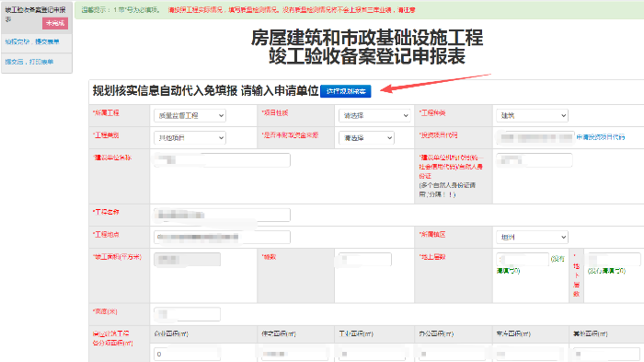This screenshot has height=362, width=644.
Task: Click the 建设单位机构代码 input field
Action: 534,160
